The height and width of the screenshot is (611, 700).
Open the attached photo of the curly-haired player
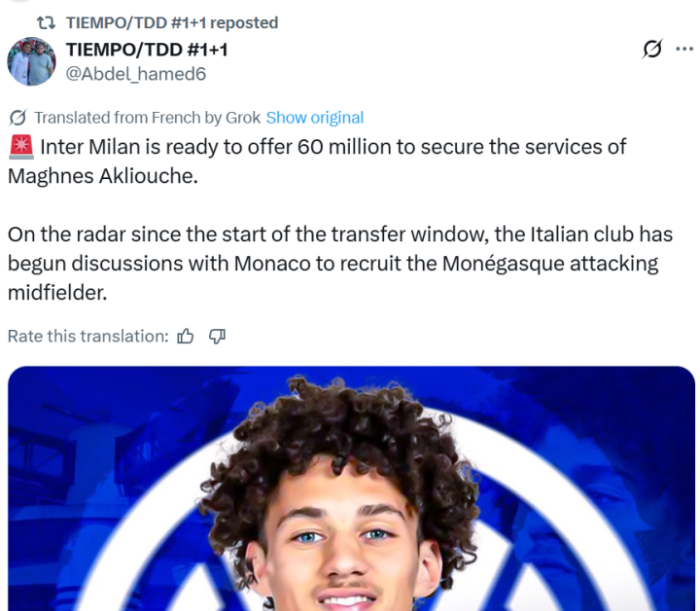351,488
